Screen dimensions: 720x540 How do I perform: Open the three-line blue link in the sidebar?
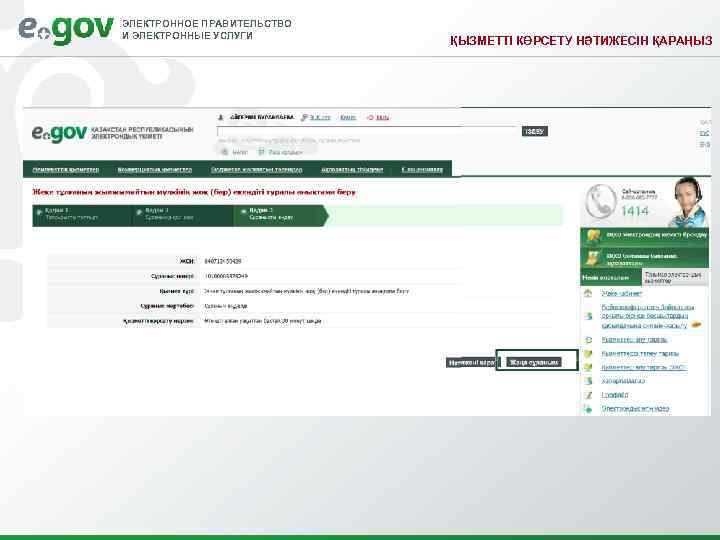coord(647,316)
